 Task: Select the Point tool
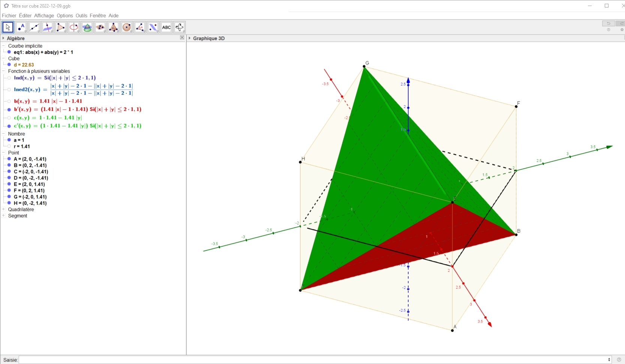tap(21, 27)
